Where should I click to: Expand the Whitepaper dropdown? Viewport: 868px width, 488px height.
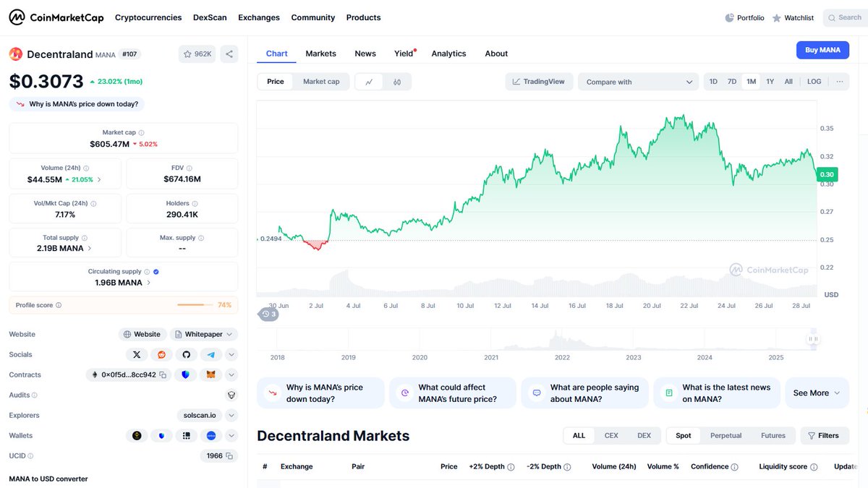(x=204, y=335)
